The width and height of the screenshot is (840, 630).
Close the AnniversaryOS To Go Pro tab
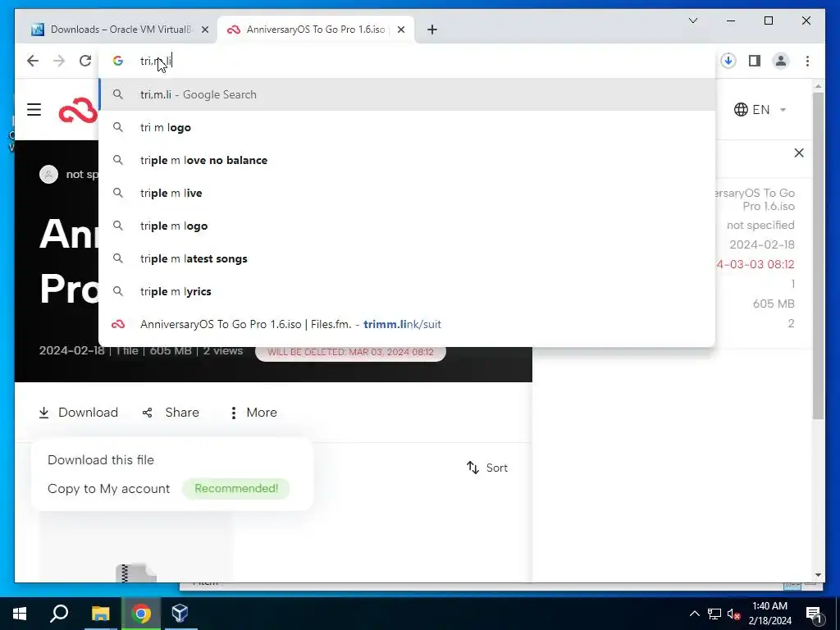(400, 30)
